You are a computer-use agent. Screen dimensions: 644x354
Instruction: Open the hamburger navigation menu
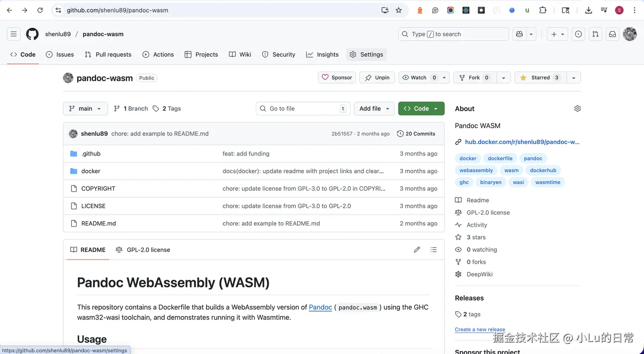tap(13, 34)
